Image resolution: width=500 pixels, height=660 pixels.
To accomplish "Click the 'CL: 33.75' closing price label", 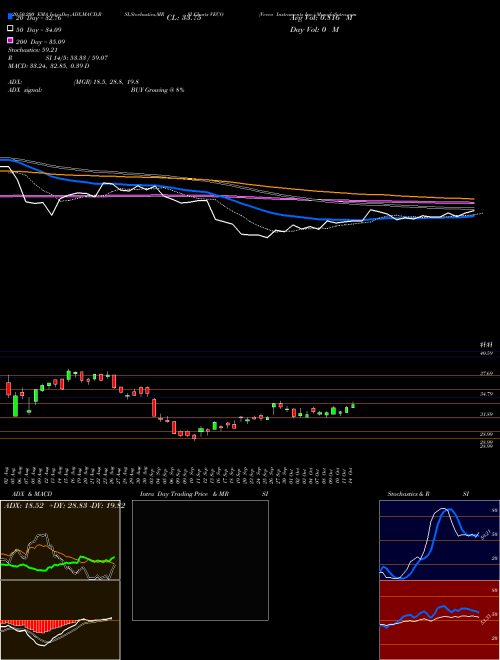I will pyautogui.click(x=184, y=18).
